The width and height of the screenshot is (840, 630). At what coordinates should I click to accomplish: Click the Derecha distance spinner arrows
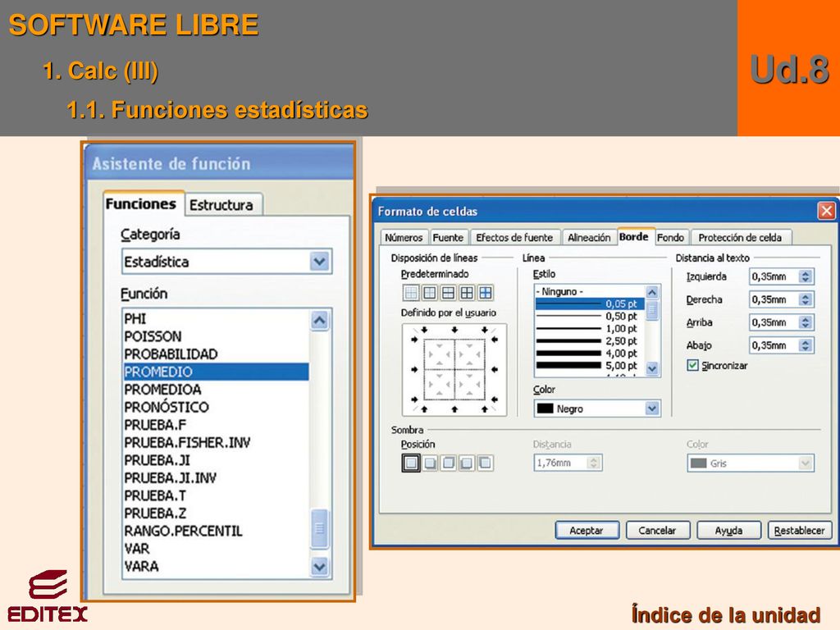coord(806,299)
